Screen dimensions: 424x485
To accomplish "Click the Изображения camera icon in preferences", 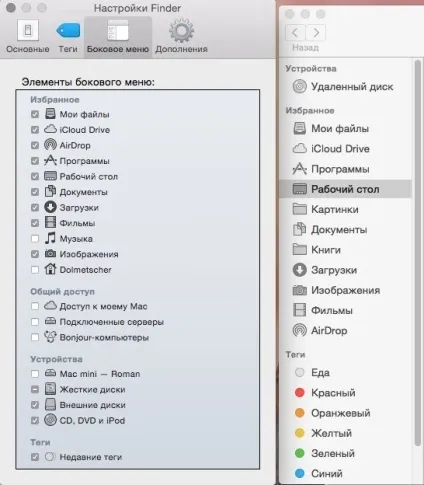I will point(50,254).
